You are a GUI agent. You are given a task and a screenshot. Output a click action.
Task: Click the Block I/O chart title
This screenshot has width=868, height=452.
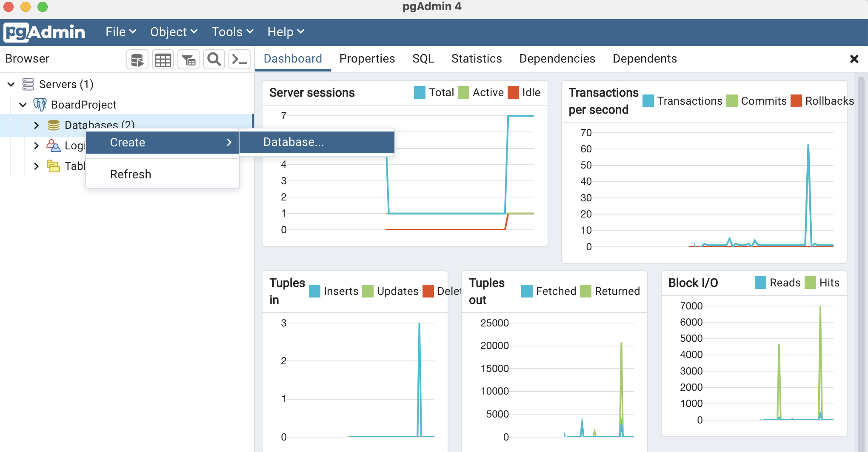coord(693,283)
